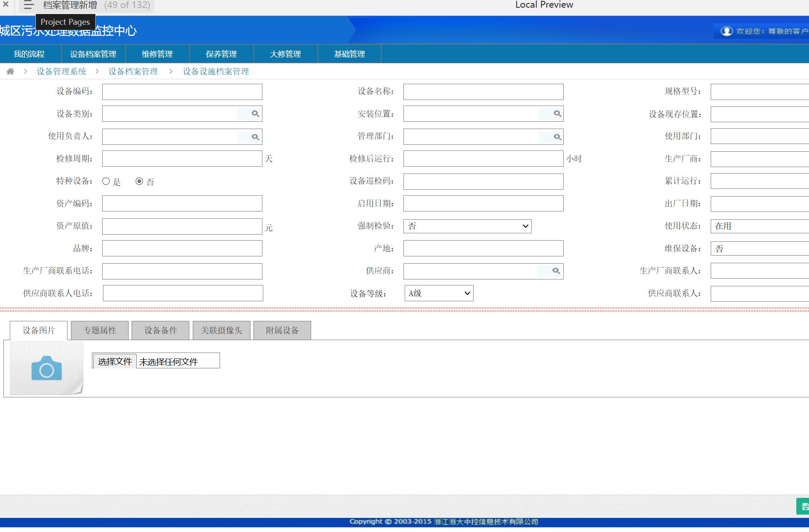Click the 档案管理新增 page title
Image resolution: width=809 pixels, height=532 pixels.
(70, 5)
